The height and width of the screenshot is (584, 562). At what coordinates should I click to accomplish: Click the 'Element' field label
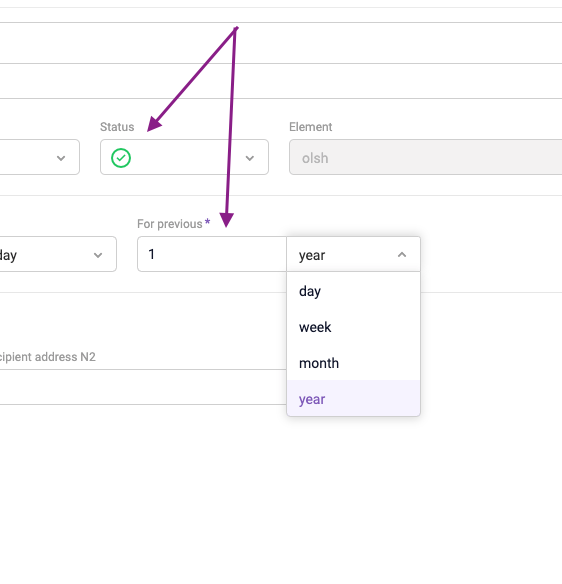click(310, 127)
